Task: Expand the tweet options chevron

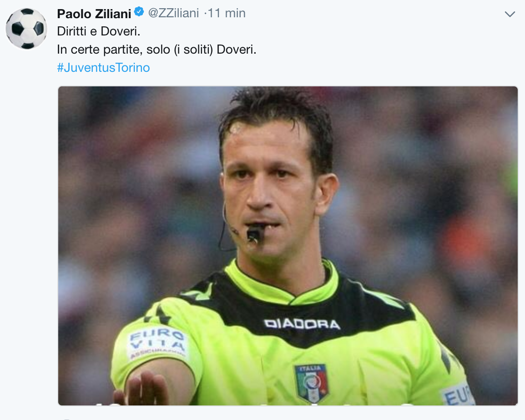Action: point(510,14)
